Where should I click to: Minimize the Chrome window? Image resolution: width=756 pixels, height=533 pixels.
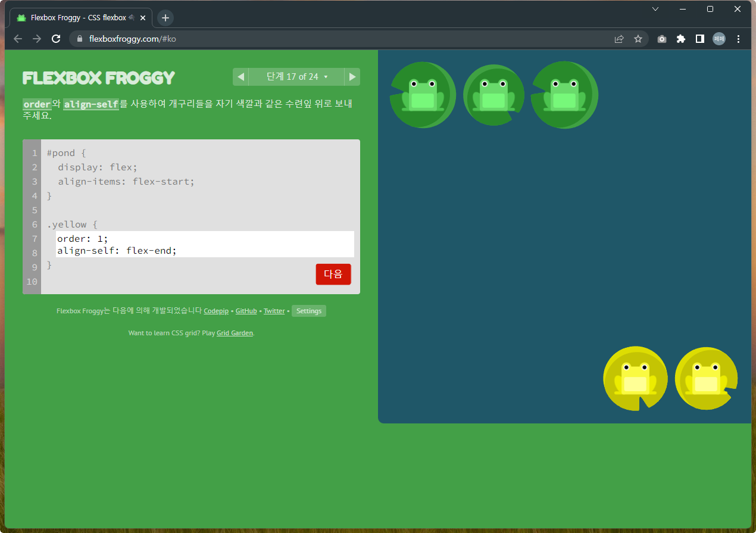[683, 9]
